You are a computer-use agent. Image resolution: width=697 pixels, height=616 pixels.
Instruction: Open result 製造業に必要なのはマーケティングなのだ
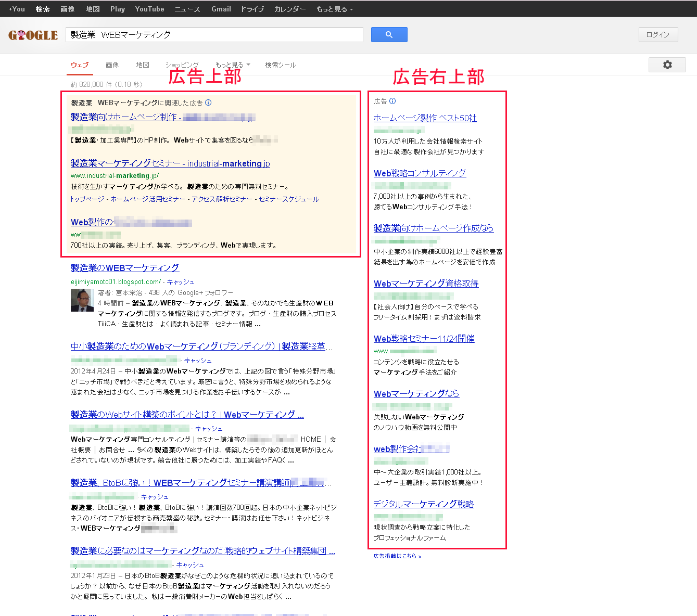[x=203, y=550]
